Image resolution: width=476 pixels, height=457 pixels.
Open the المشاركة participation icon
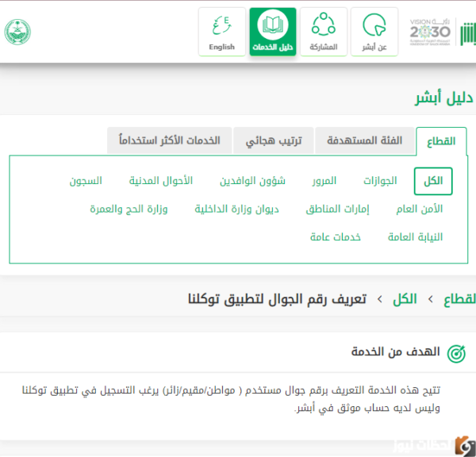[x=324, y=32]
